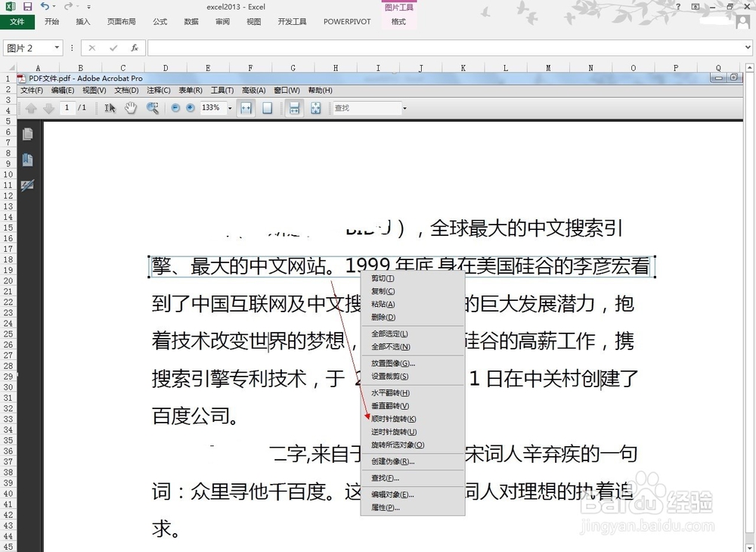Click into the Excel formula bar input
The image size is (756, 552).
[445, 48]
